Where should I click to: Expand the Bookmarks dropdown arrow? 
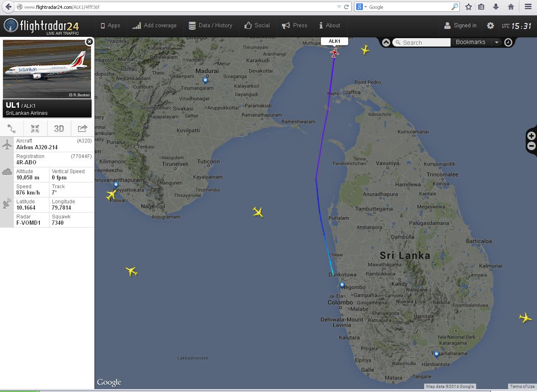pyautogui.click(x=496, y=42)
